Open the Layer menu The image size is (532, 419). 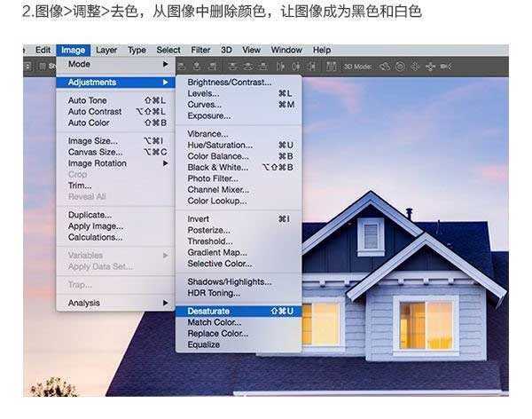[x=106, y=51]
